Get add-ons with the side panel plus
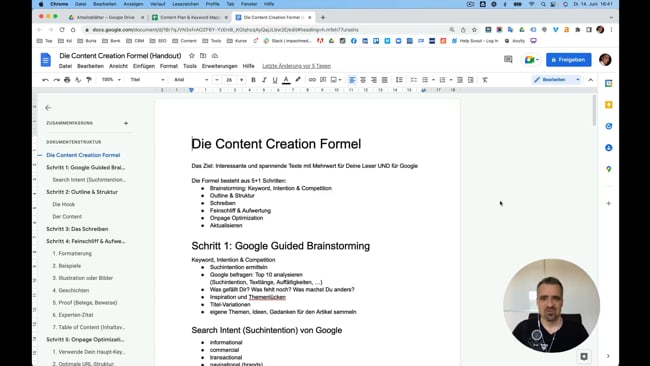The image size is (650, 366). (x=609, y=204)
